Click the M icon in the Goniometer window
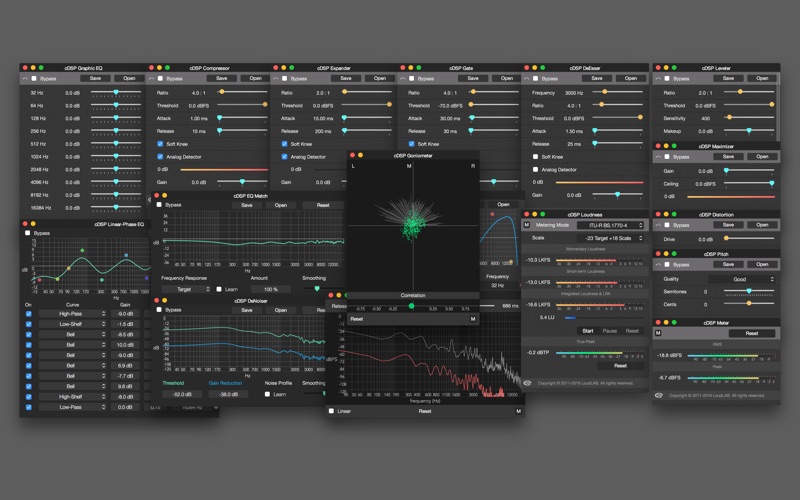Viewport: 800px width, 500px height. 473,319
